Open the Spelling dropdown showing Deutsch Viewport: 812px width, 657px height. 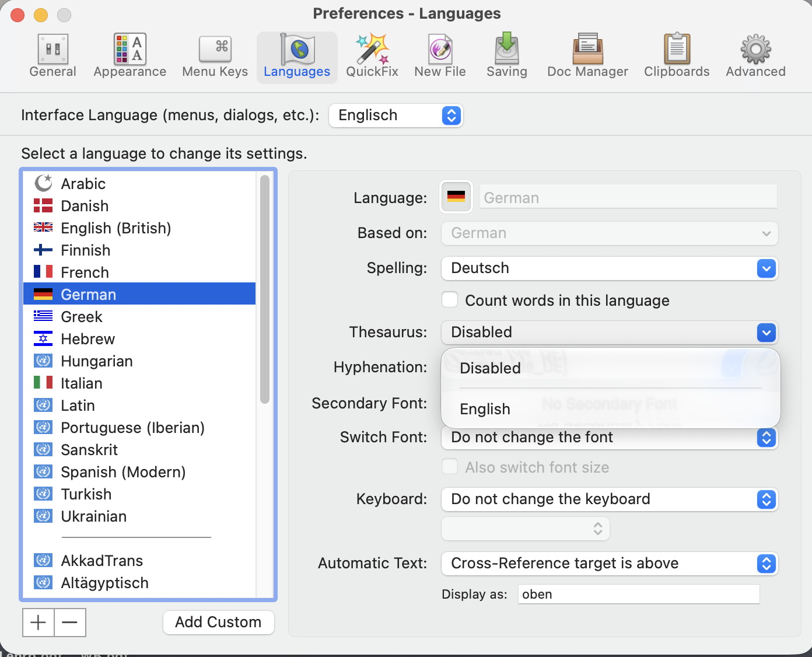[x=610, y=268]
